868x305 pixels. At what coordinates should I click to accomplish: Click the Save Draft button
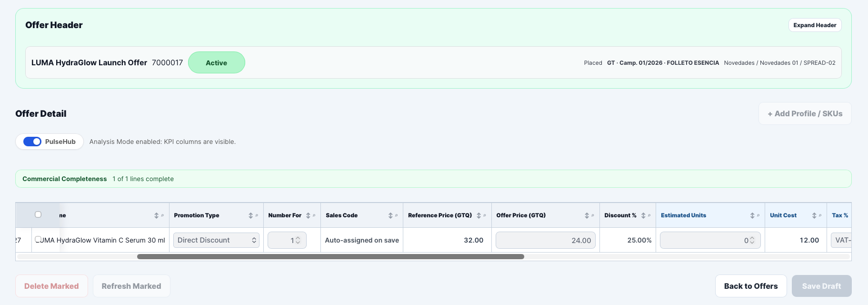[821, 286]
